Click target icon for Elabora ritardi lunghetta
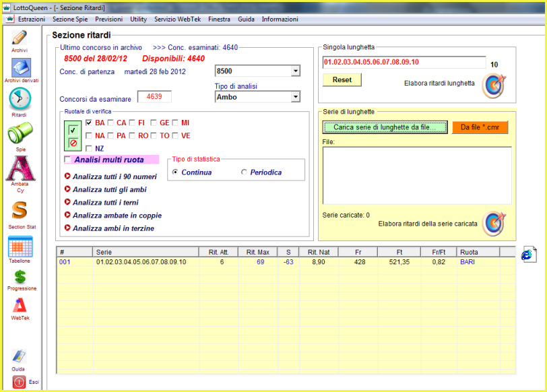547x392 pixels. pos(494,86)
